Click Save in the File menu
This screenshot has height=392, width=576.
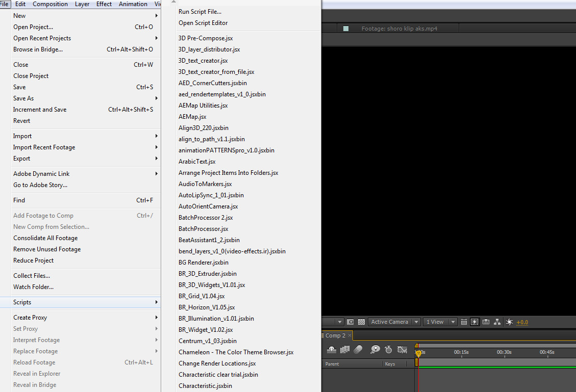86,87
